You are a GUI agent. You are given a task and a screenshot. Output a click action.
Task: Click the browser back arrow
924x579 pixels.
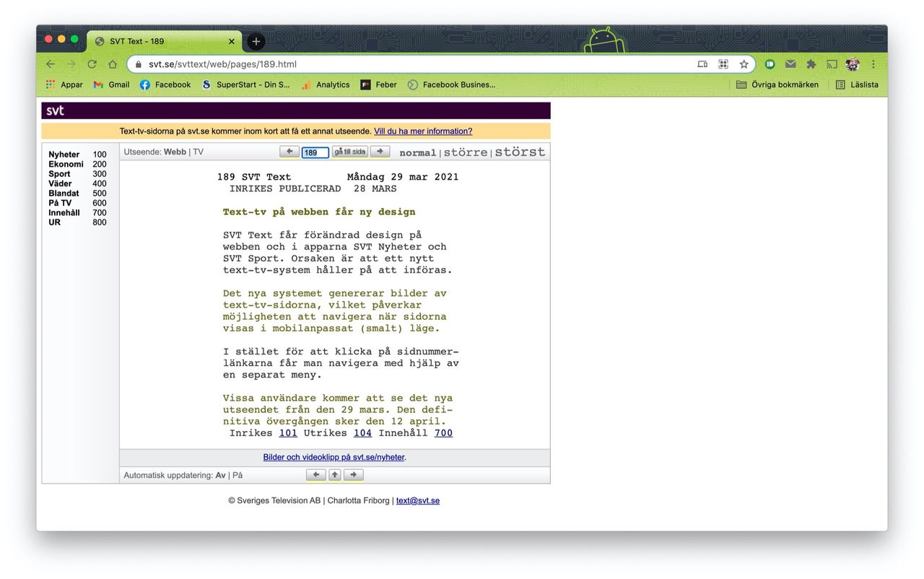51,64
